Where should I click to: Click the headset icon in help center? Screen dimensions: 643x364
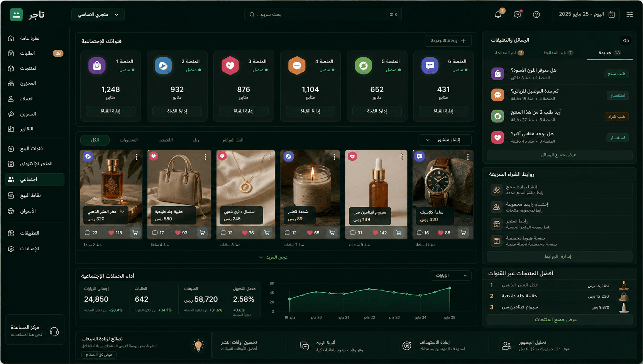point(54,332)
